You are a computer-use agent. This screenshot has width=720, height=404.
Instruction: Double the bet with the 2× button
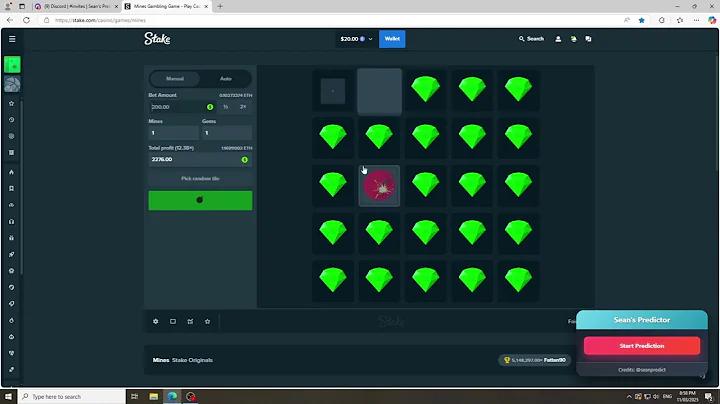point(243,107)
